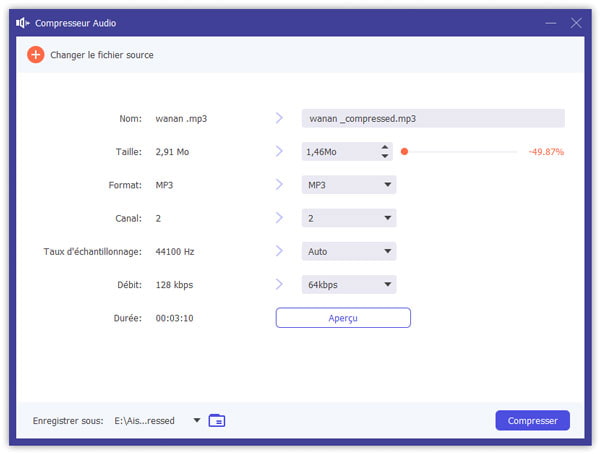Click the arrow icon in the Taille row
600x454 pixels.
click(x=280, y=152)
